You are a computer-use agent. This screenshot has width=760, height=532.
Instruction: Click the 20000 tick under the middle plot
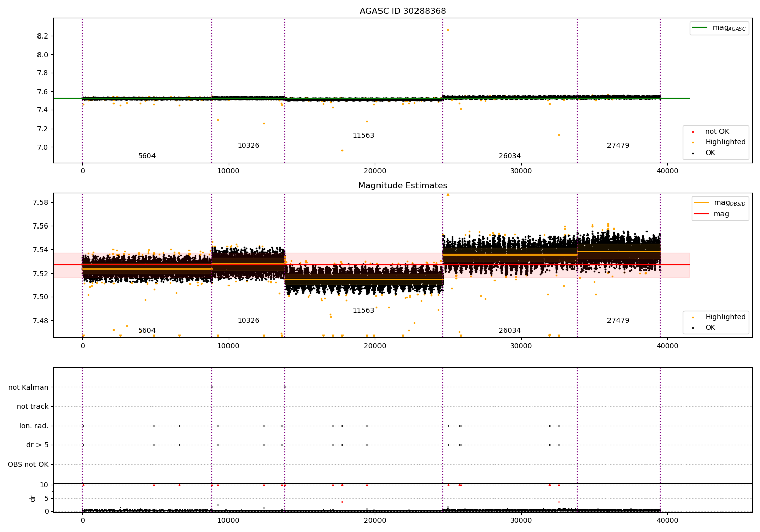pos(375,346)
